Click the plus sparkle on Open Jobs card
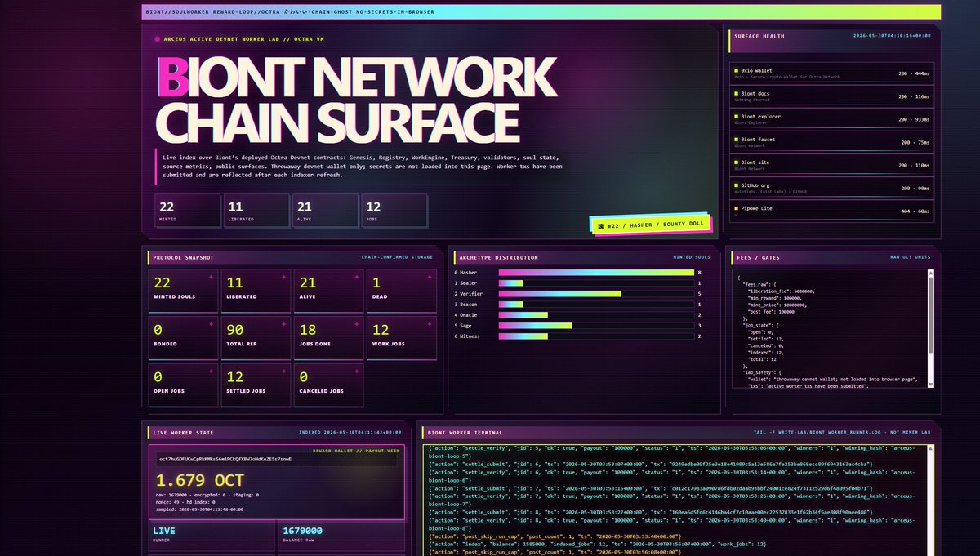This screenshot has height=556, width=980. click(211, 371)
